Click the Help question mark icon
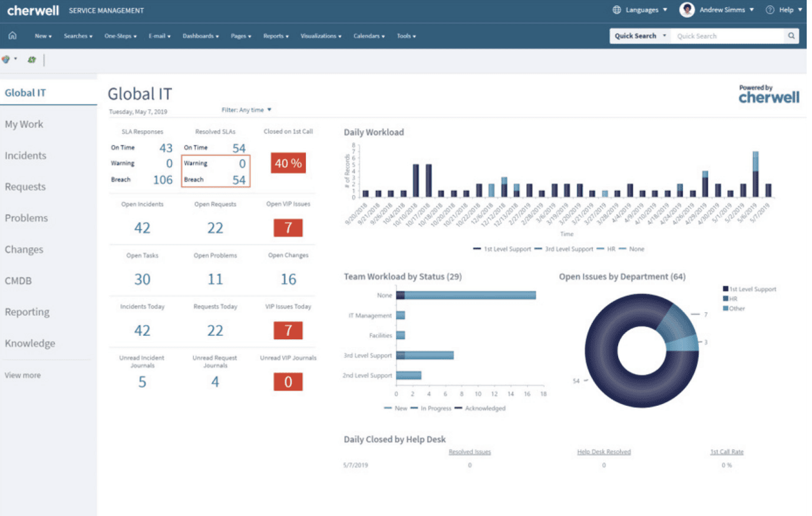Screen dimensions: 812x516 tap(770, 10)
